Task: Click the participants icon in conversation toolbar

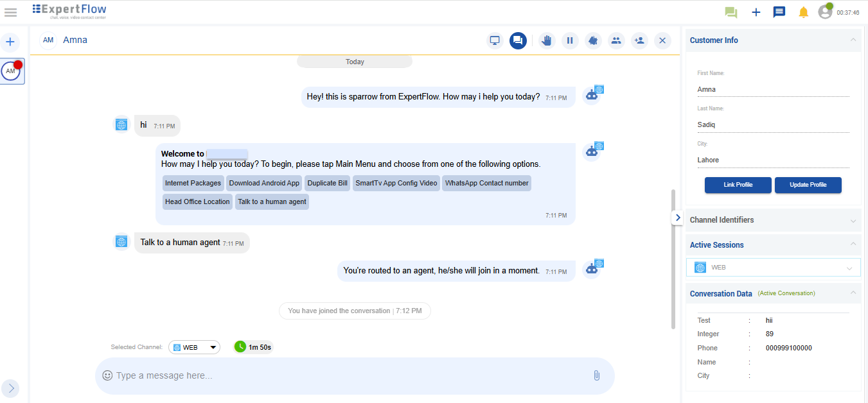Action: coord(616,40)
